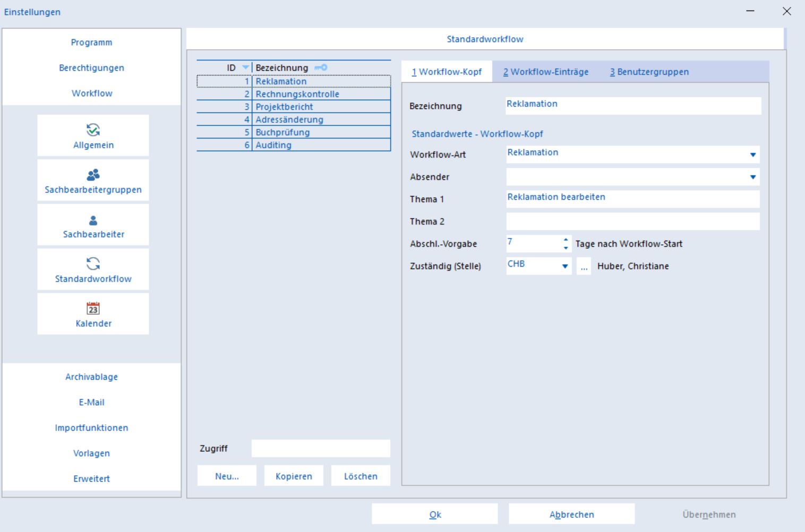
Task: Open the Programm settings section
Action: [91, 42]
